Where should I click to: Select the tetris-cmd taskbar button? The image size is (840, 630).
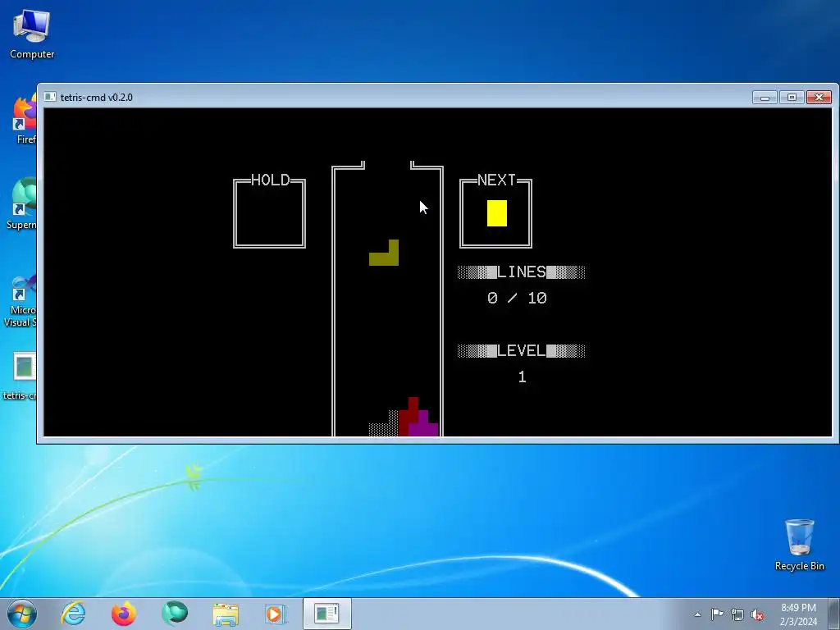point(326,614)
